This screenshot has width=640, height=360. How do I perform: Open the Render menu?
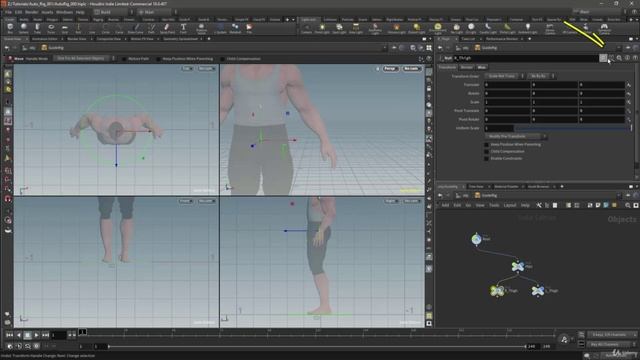coord(31,12)
